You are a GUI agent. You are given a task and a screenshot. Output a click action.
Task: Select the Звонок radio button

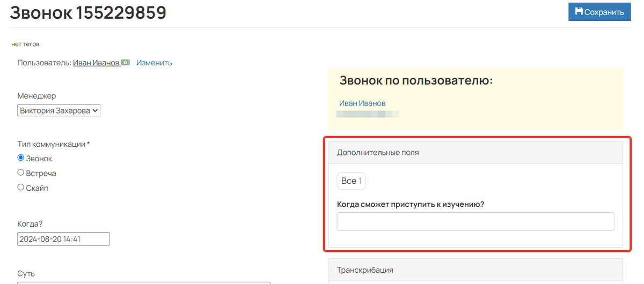pos(21,158)
